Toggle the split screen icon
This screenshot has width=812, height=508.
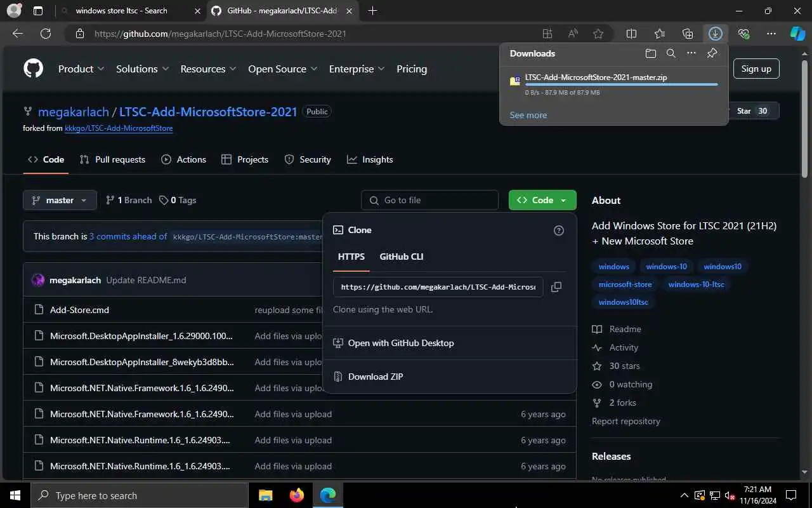(631, 34)
